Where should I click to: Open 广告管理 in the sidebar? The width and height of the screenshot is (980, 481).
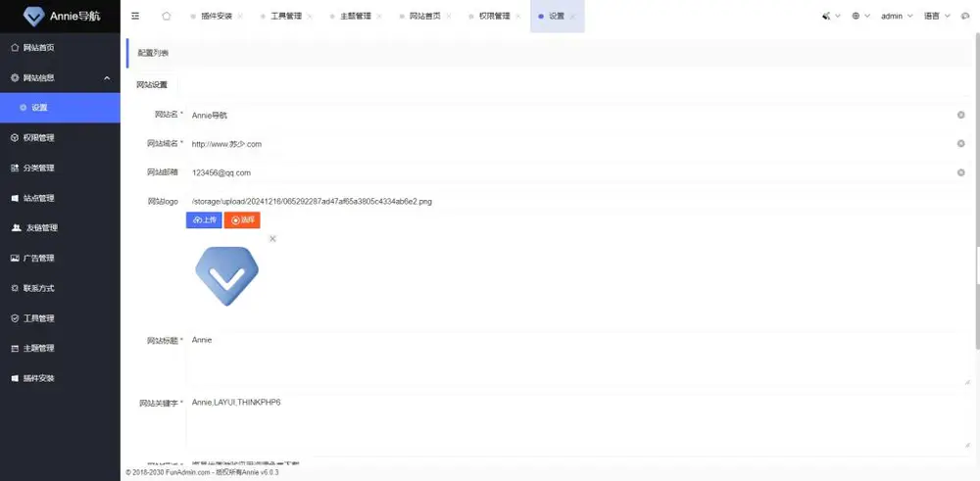tap(60, 258)
